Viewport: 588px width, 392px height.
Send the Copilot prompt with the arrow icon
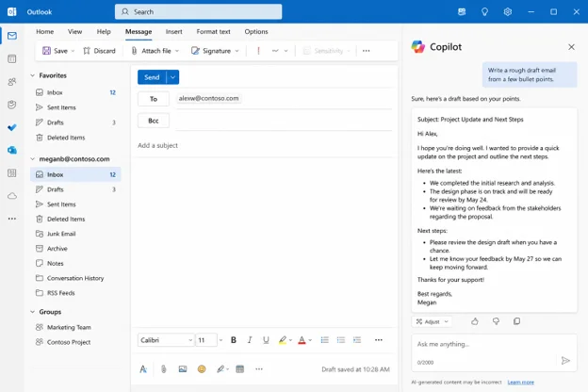click(565, 361)
